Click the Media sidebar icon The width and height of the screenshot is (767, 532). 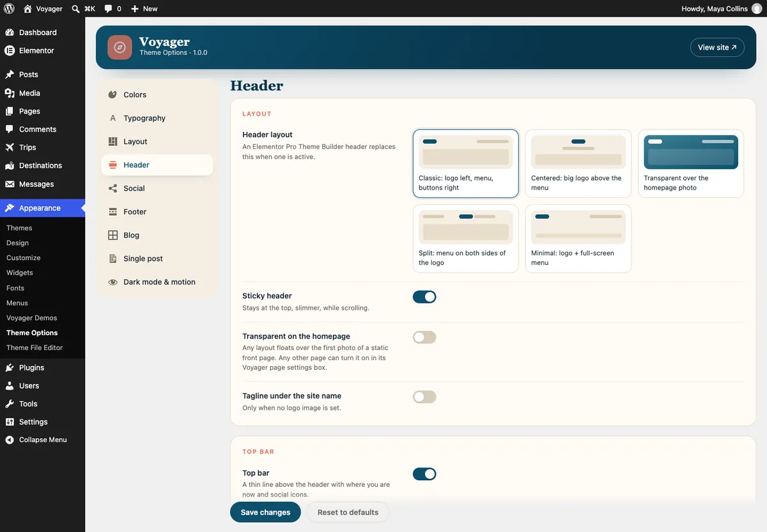10,93
